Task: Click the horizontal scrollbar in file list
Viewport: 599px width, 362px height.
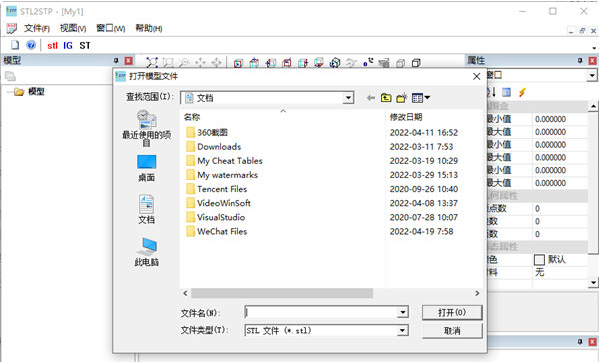Action: pyautogui.click(x=282, y=293)
